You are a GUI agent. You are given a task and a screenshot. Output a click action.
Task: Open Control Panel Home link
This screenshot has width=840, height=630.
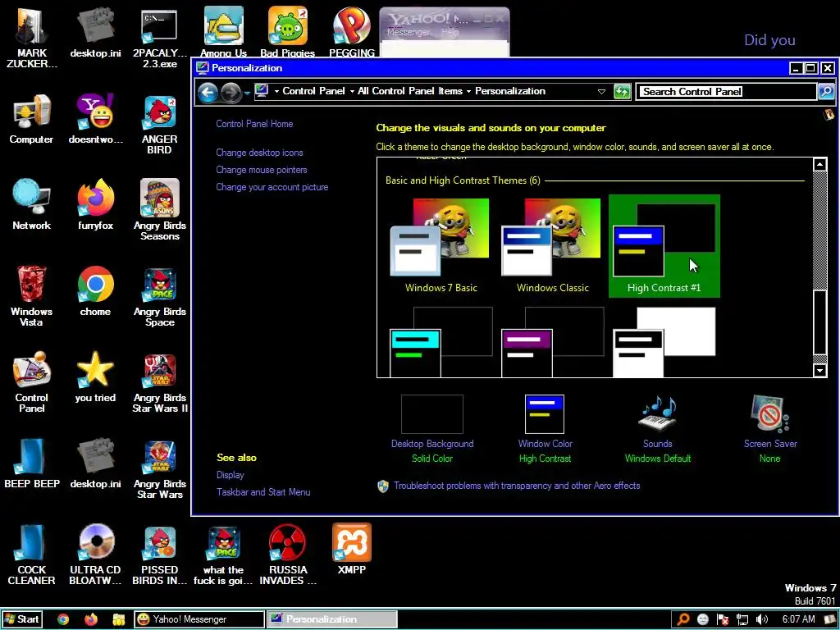[x=254, y=124]
